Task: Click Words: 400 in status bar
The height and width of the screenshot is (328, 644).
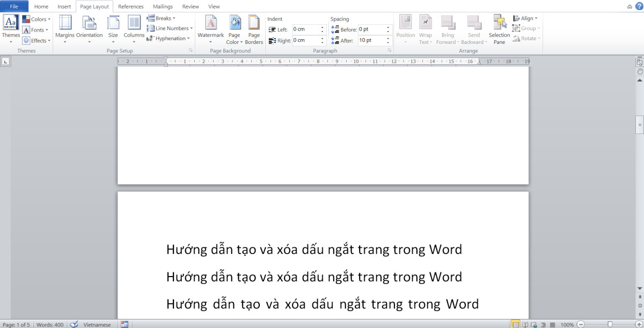Action: tap(50, 324)
